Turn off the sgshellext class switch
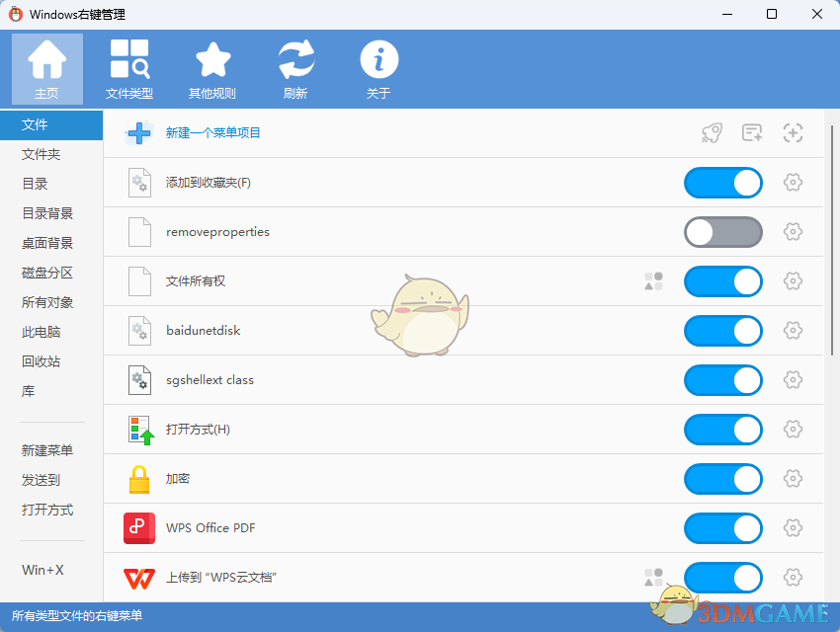The width and height of the screenshot is (840, 632). point(722,380)
